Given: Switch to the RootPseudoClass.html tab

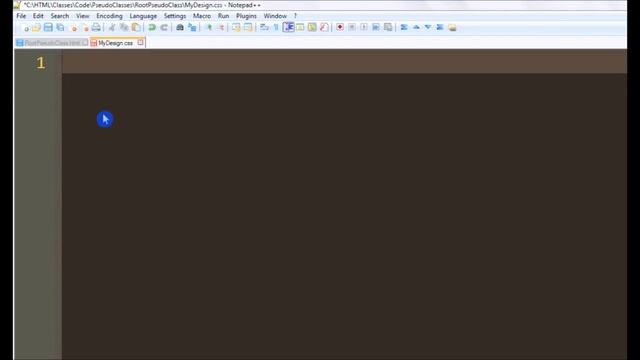Looking at the screenshot, I should (51, 42).
